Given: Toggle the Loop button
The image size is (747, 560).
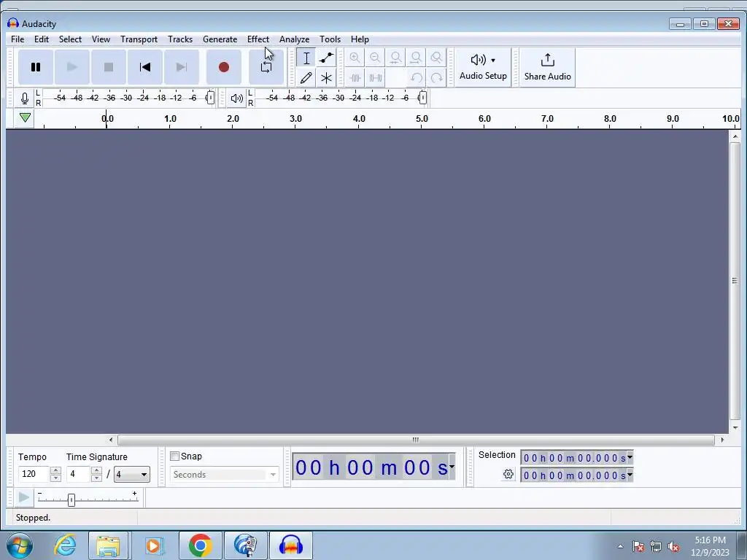Looking at the screenshot, I should [x=266, y=67].
